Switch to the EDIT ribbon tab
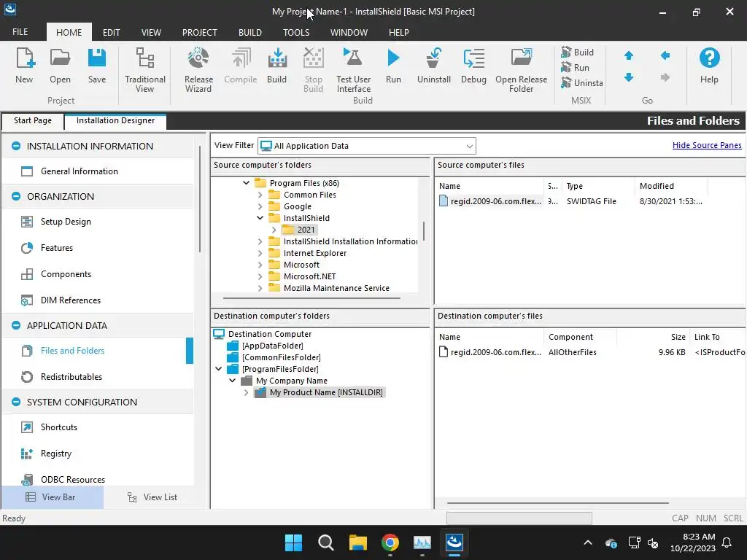This screenshot has height=560, width=747. pos(111,32)
